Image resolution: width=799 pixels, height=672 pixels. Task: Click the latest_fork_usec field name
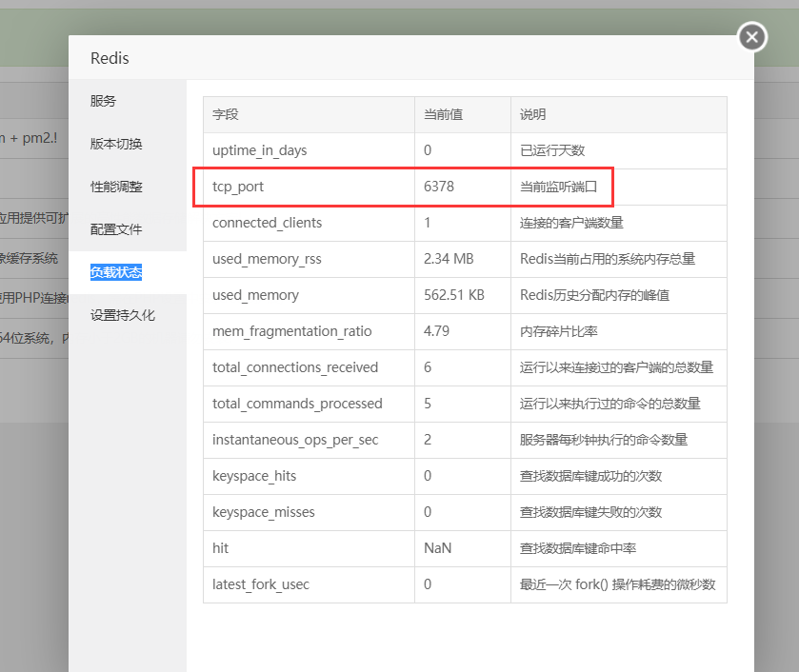261,584
